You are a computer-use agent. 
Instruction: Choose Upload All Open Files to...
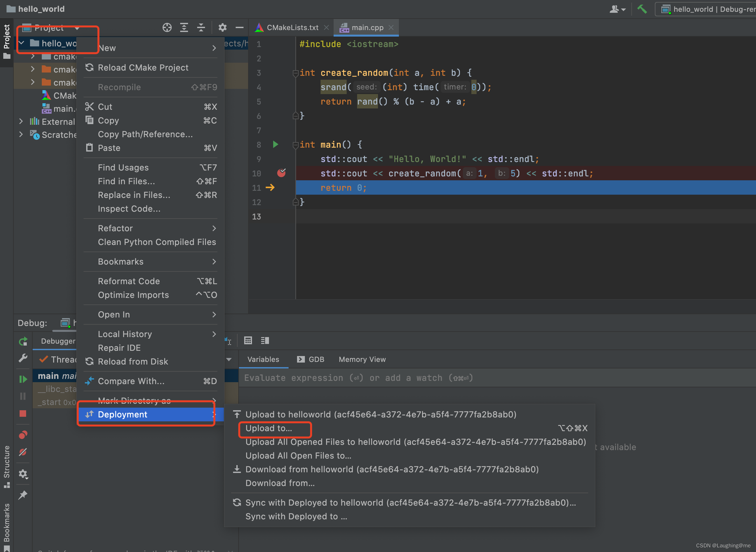[x=409, y=455]
